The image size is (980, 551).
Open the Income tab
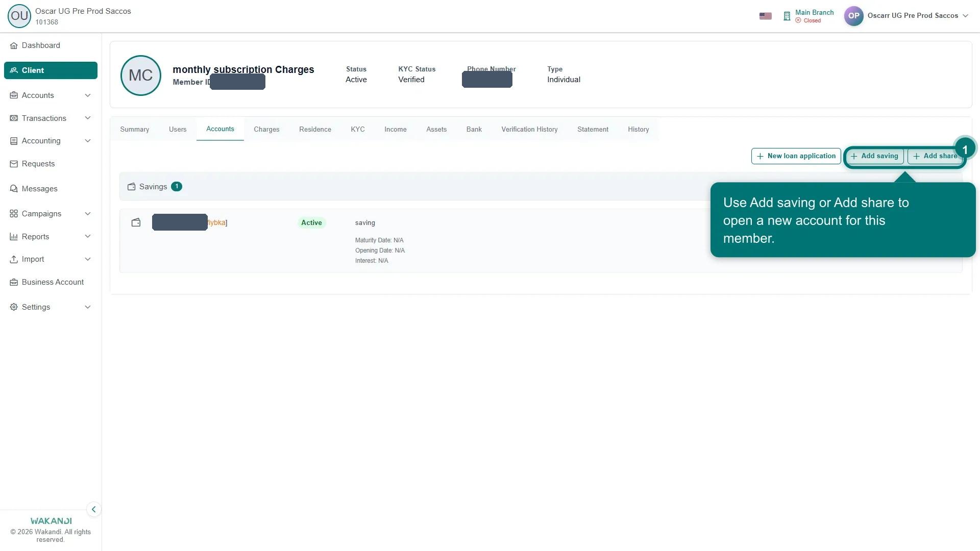tap(396, 130)
